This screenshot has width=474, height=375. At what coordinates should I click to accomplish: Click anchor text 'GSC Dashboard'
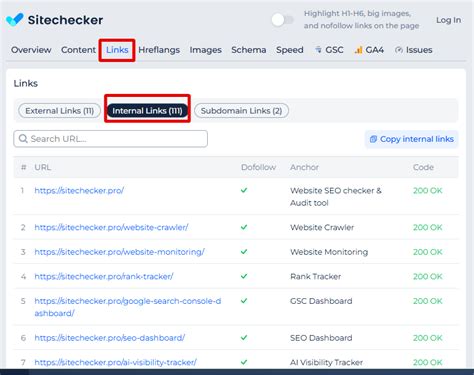tap(321, 301)
